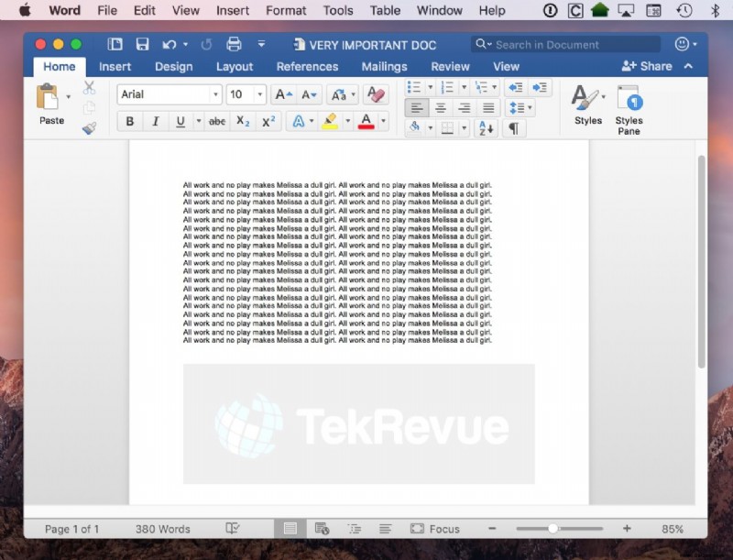The height and width of the screenshot is (560, 733).
Task: Apply red font color
Action: coord(366,122)
